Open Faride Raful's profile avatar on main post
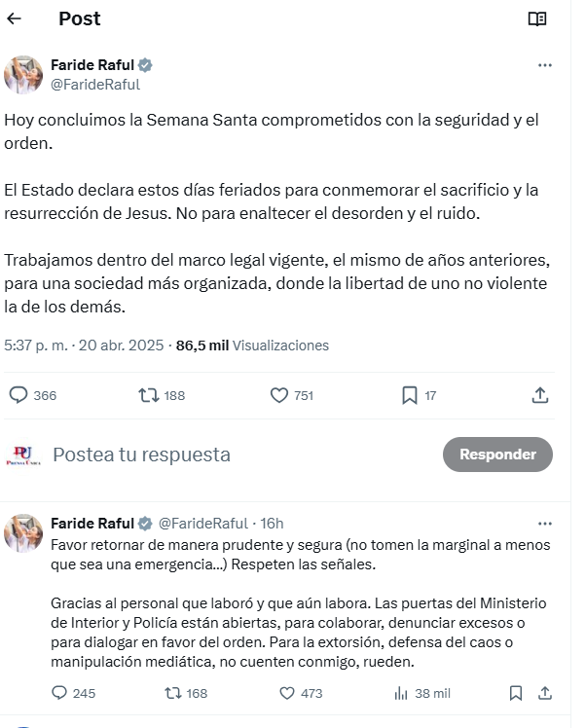The image size is (586, 728). [x=23, y=75]
